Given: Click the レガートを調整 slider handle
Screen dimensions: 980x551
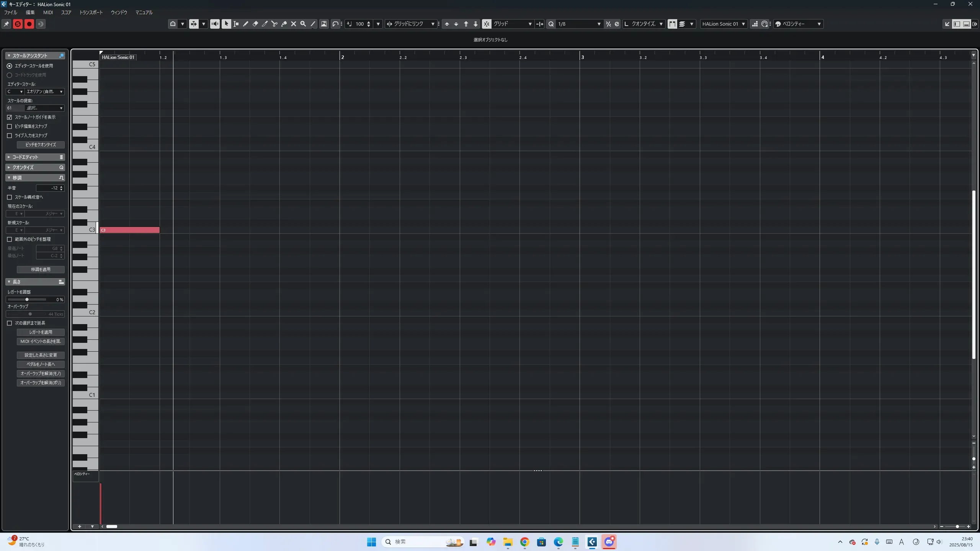Looking at the screenshot, I should coord(27,299).
